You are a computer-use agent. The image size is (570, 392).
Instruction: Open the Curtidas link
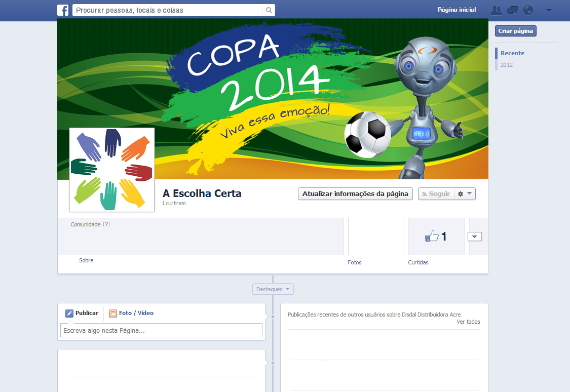click(418, 262)
